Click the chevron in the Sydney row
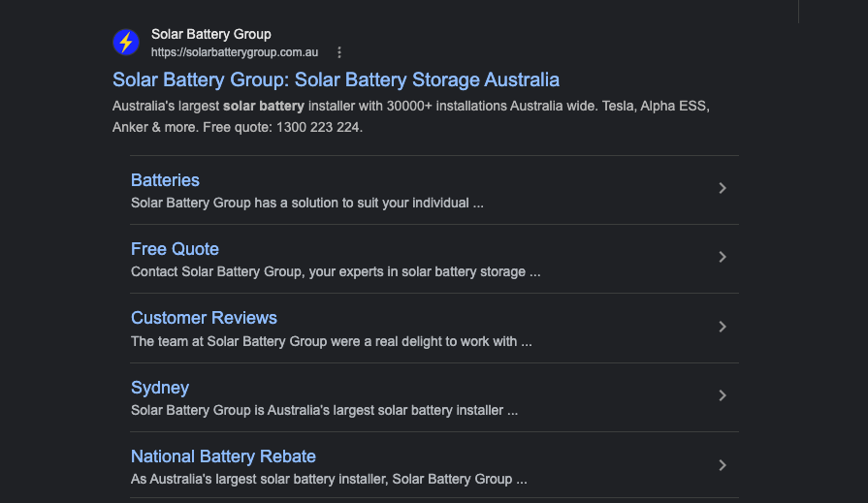 click(x=723, y=395)
